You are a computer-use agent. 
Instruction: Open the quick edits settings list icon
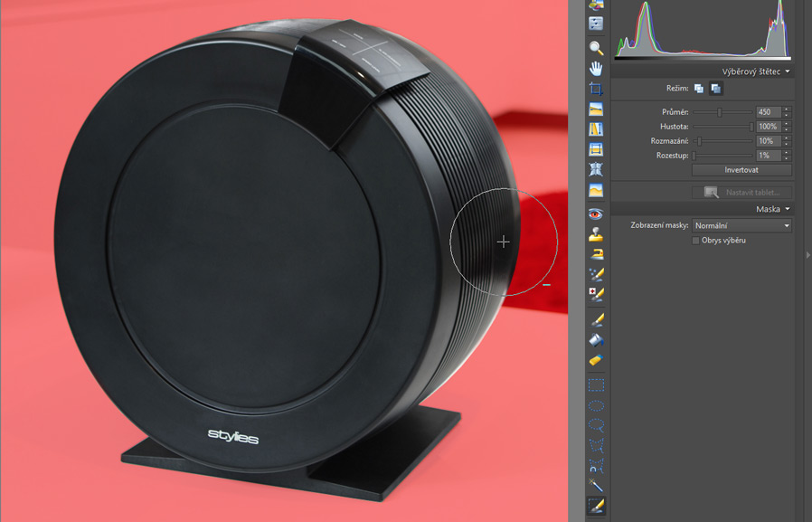596,24
